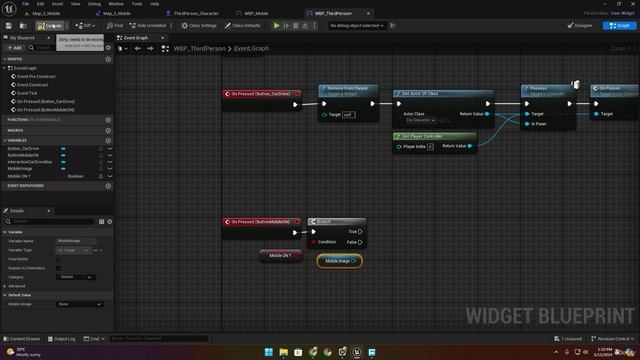This screenshot has width=640, height=360.
Task: Open File Explorer from the taskbar
Action: tap(283, 352)
